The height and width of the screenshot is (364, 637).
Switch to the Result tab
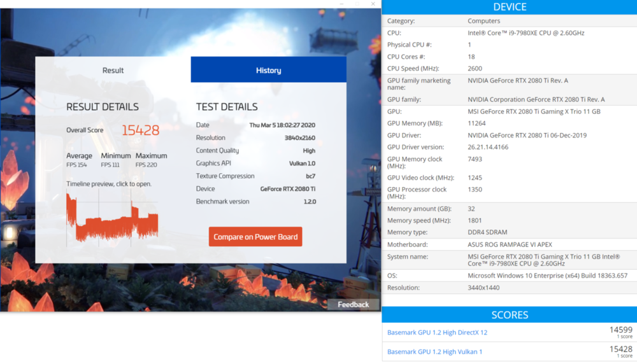113,70
